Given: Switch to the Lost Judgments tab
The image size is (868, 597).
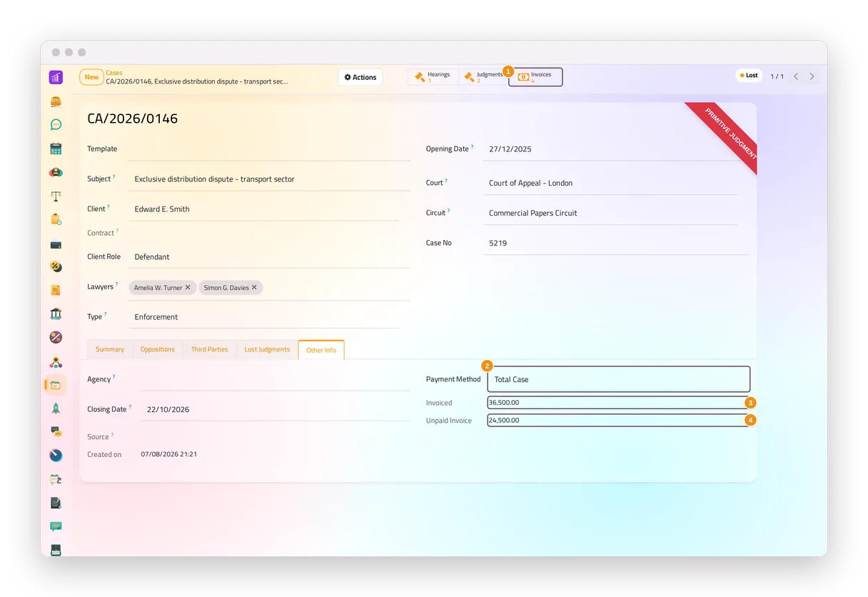Looking at the screenshot, I should pos(267,349).
